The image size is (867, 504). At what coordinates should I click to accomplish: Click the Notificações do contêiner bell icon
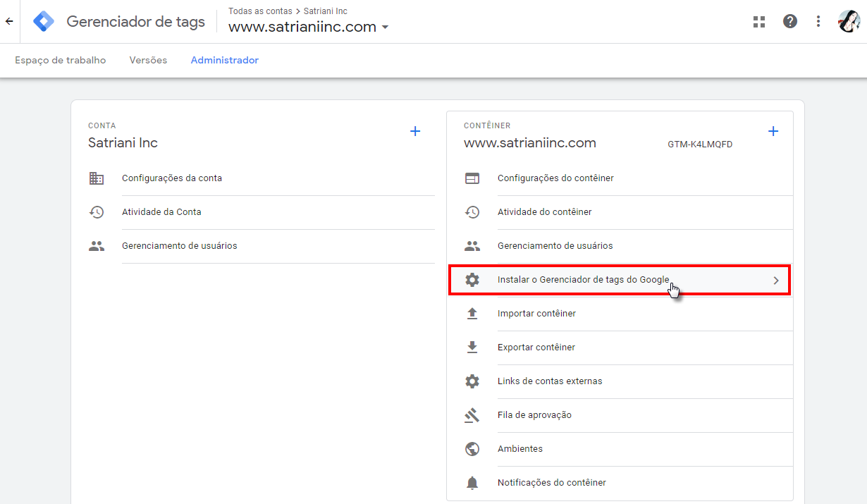click(472, 482)
